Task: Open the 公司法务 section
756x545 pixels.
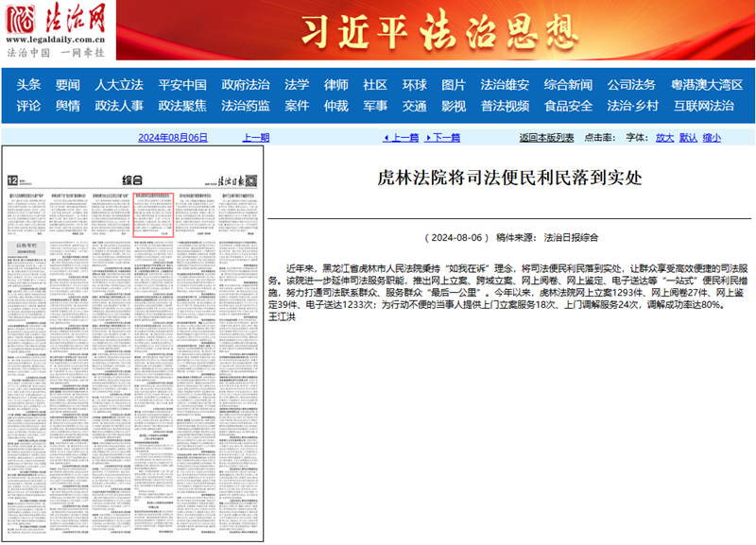Action: [631, 85]
